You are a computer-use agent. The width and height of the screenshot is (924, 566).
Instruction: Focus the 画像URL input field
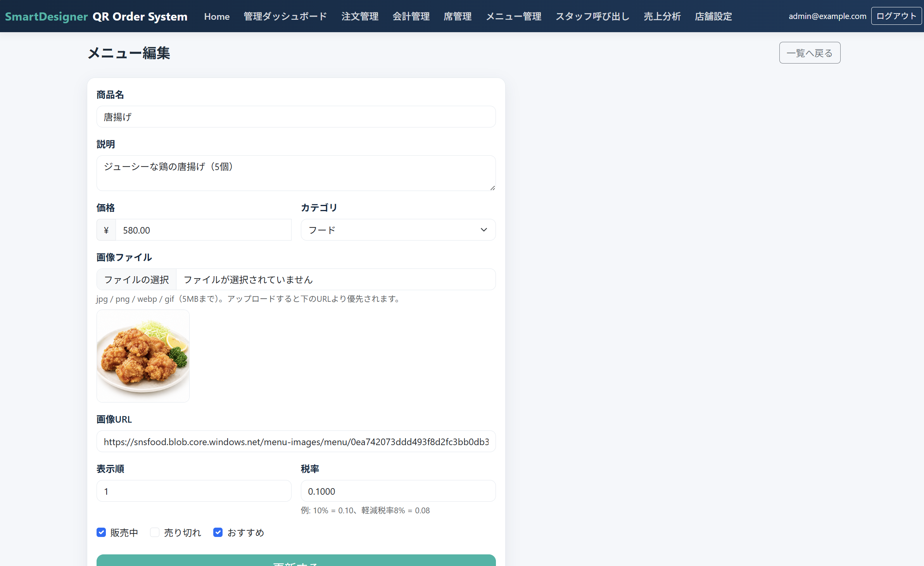[x=296, y=441]
